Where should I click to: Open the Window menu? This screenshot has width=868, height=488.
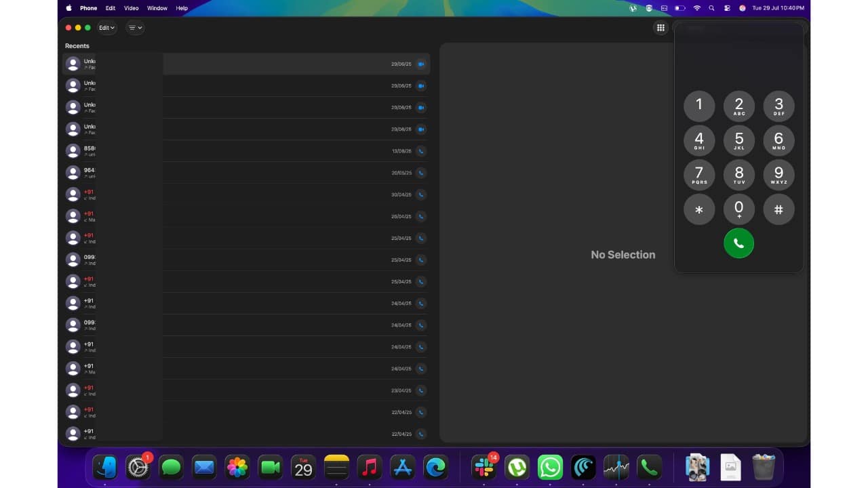click(157, 8)
